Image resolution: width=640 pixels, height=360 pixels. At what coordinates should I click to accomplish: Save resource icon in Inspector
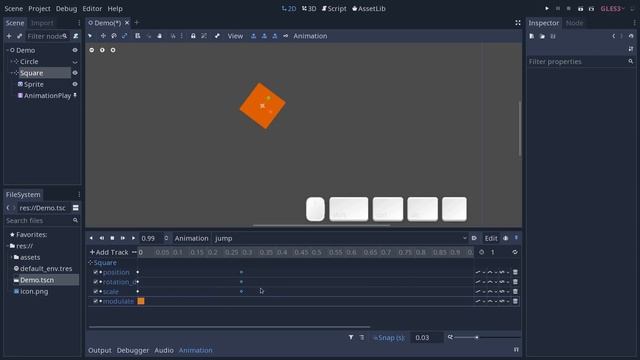tap(553, 36)
